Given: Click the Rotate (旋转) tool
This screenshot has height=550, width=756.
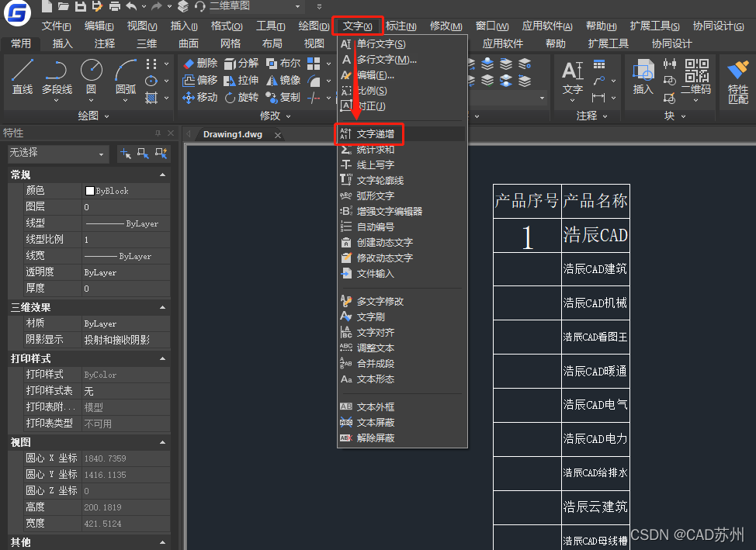Looking at the screenshot, I should tap(241, 98).
